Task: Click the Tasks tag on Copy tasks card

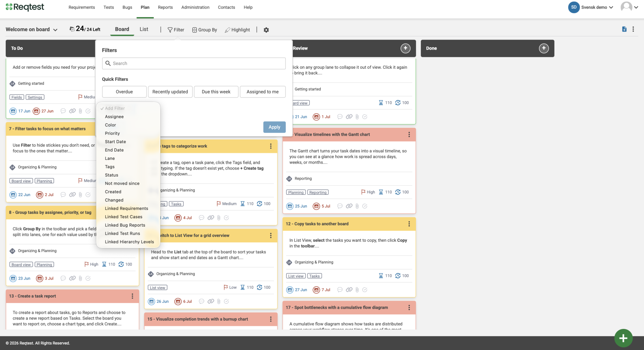Action: point(314,276)
